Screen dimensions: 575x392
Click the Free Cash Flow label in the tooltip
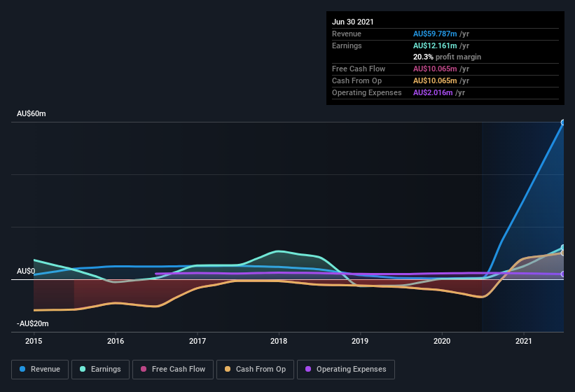point(359,69)
